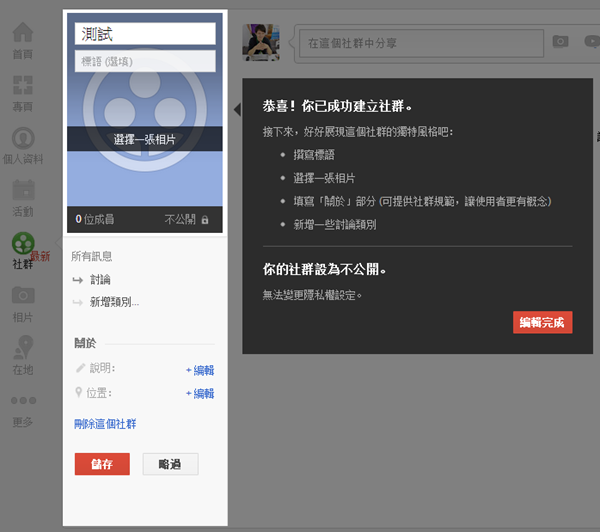The width and height of the screenshot is (600, 532).
Task: Click the 新增一些討論類別 bullet text
Action: point(335,224)
